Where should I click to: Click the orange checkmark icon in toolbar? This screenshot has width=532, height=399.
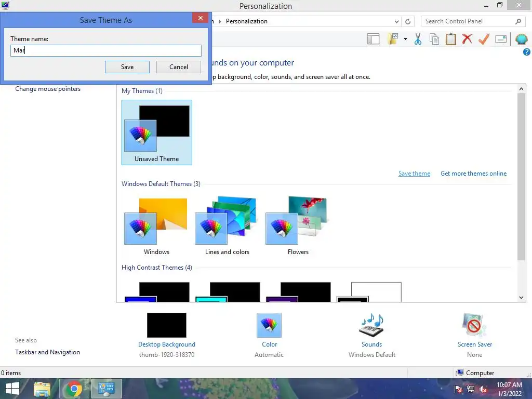pos(484,39)
